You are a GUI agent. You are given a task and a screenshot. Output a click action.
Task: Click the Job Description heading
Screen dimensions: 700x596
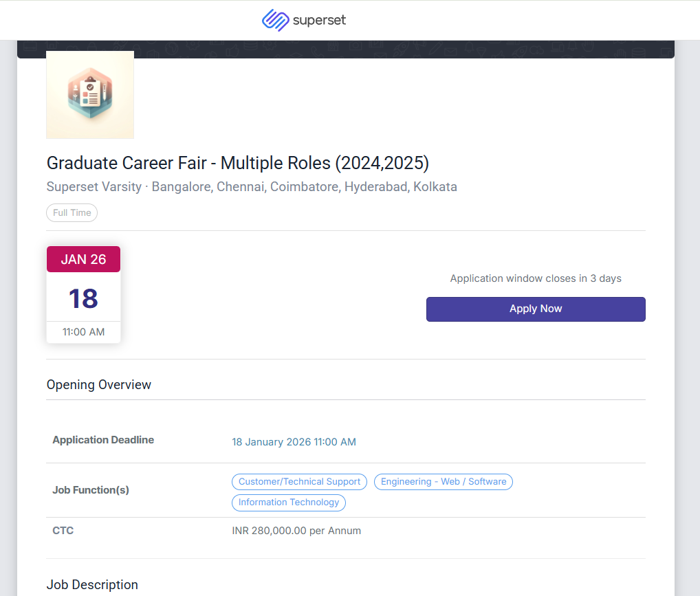pos(92,585)
